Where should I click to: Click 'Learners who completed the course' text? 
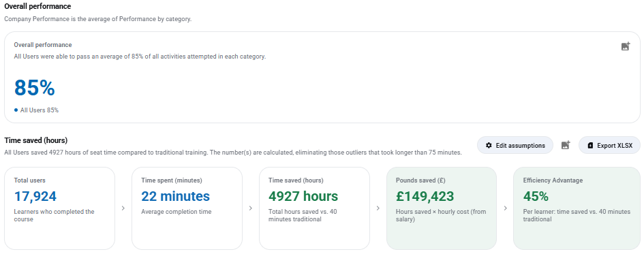coord(55,215)
